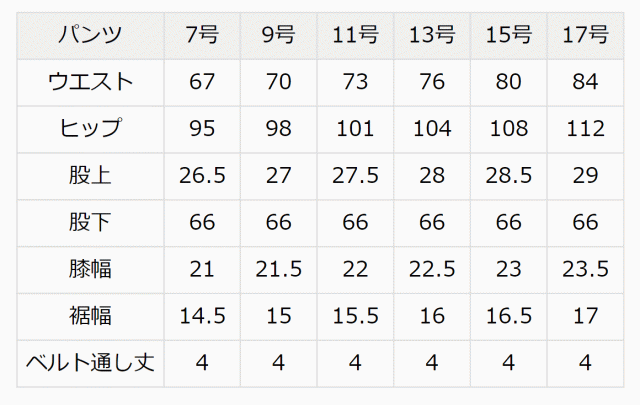Click the 股上 row label
640x405 pixels.
pos(90,175)
